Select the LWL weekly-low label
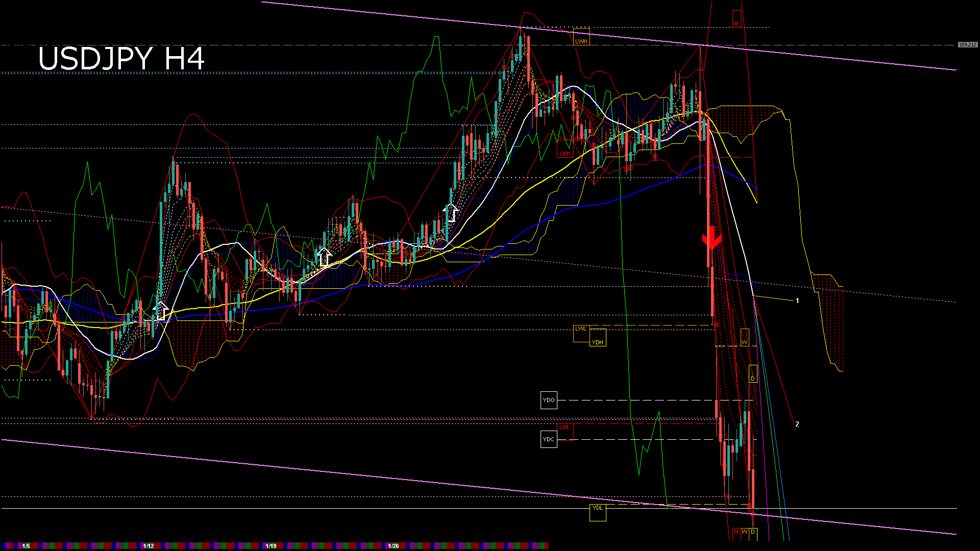The image size is (980, 551). pos(581,329)
